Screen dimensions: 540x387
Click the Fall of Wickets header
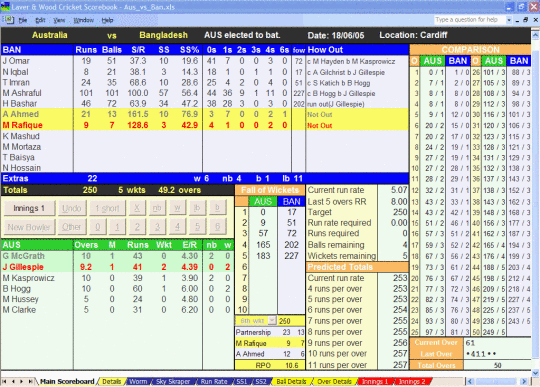270,190
